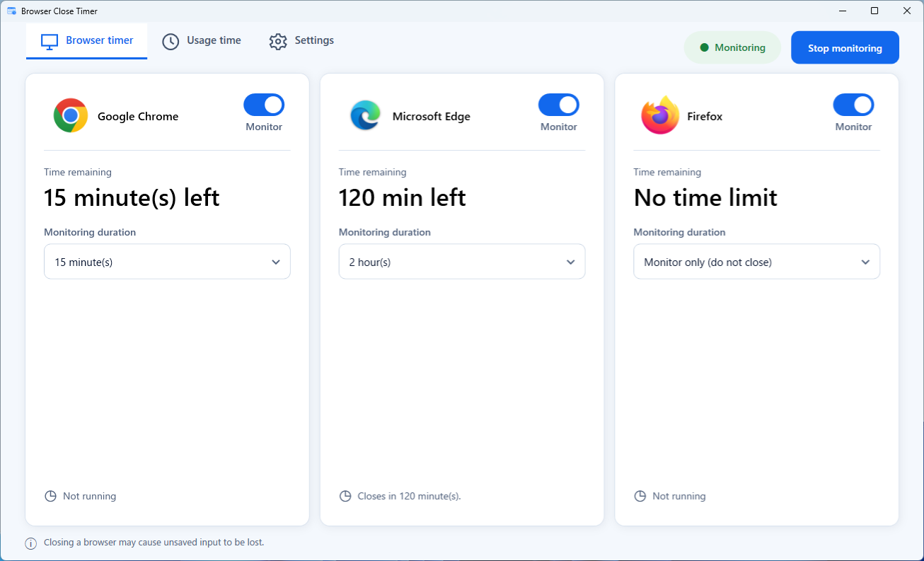
Task: Open the Chrome monitoring duration dropdown
Action: click(x=167, y=262)
